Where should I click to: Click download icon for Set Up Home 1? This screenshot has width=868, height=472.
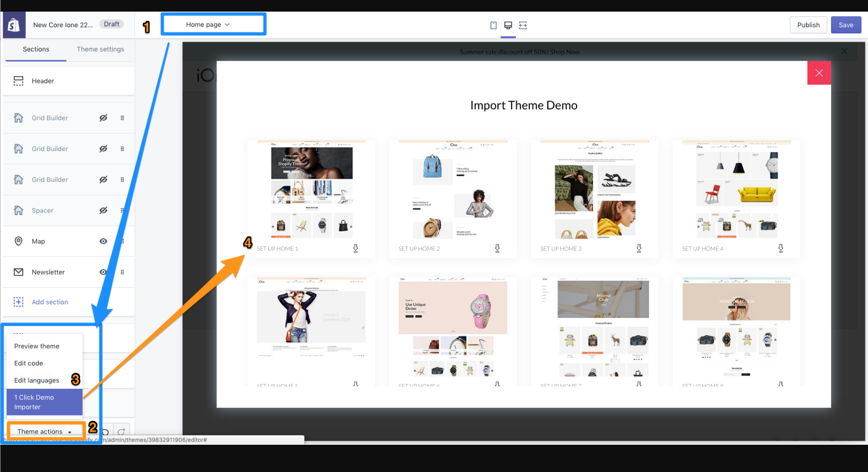coord(356,248)
